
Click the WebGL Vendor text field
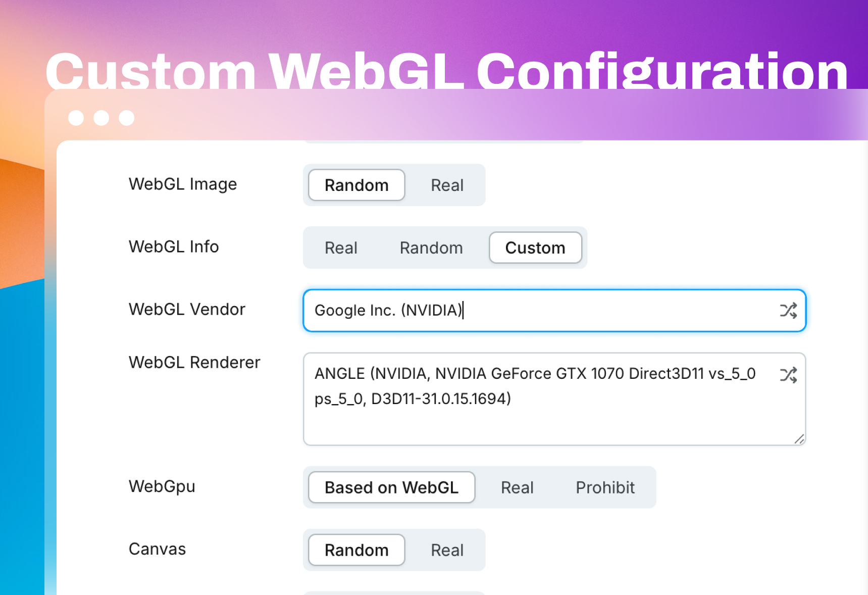click(x=540, y=311)
